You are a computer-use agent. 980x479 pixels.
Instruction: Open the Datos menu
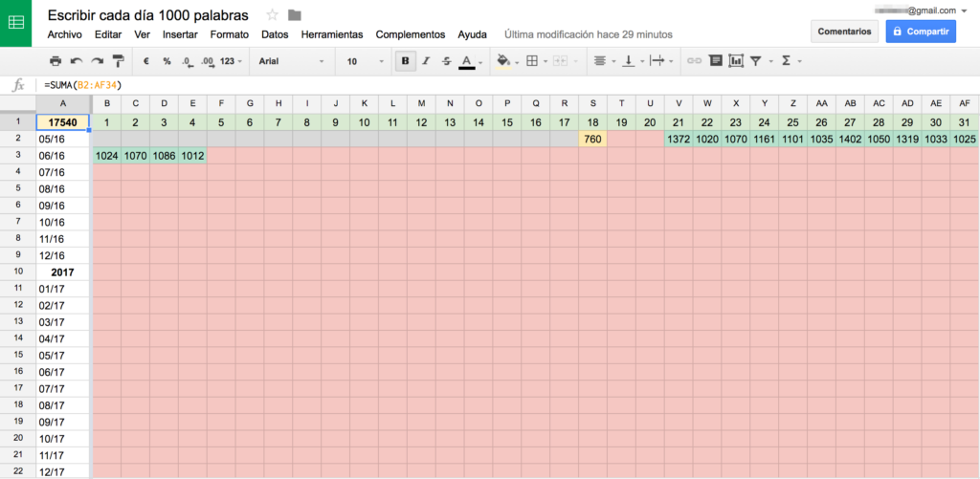coord(275,35)
